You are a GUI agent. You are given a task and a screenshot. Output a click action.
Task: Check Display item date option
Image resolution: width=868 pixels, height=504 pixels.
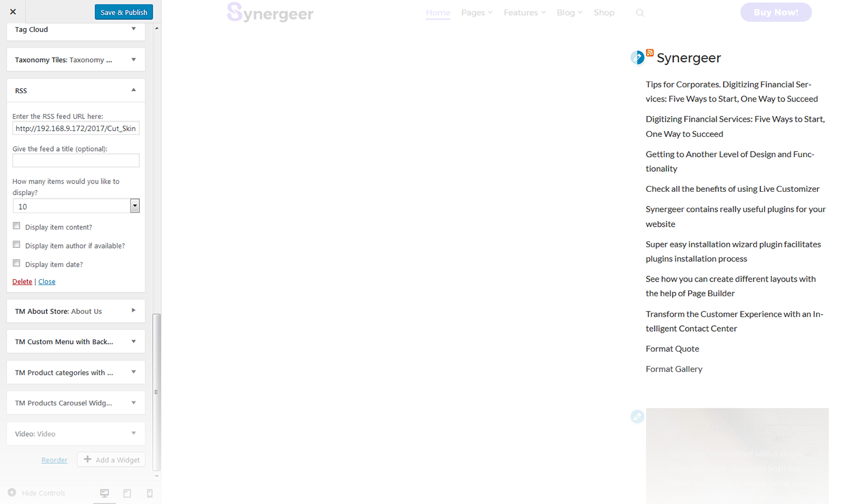point(17,263)
